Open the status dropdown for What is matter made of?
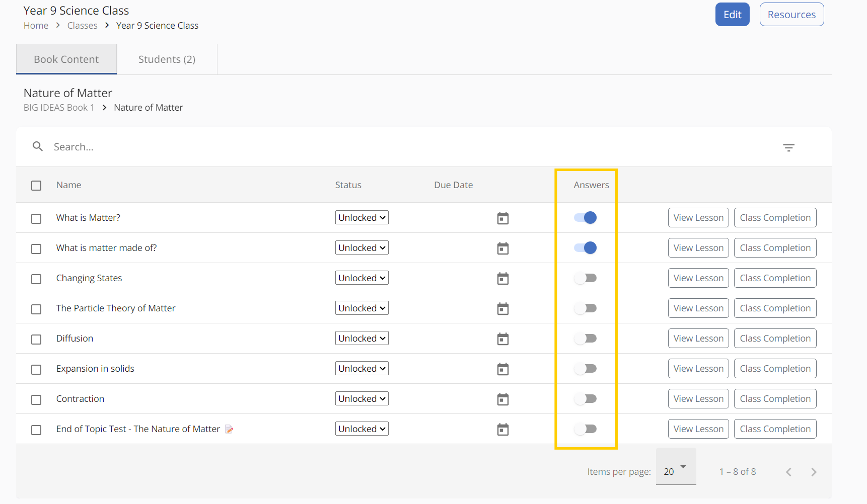 coord(362,248)
